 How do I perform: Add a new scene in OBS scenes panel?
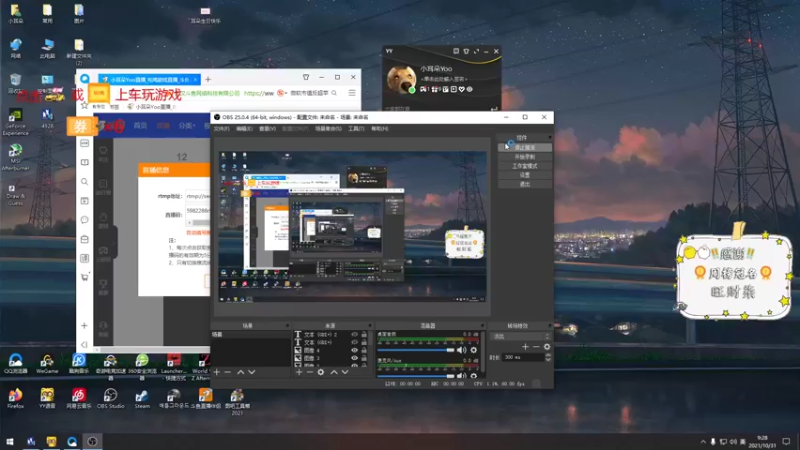[217, 372]
